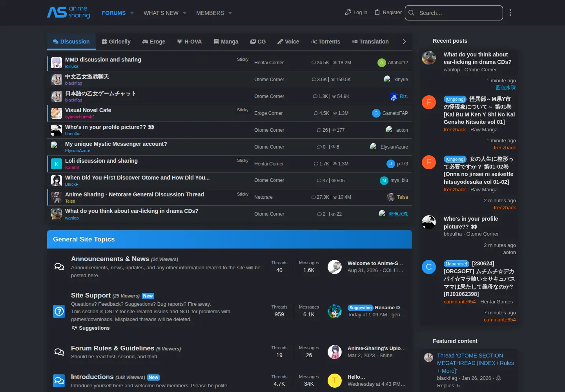The height and width of the screenshot is (392, 565).
Task: Switch to the Torrents tab
Action: click(x=326, y=42)
